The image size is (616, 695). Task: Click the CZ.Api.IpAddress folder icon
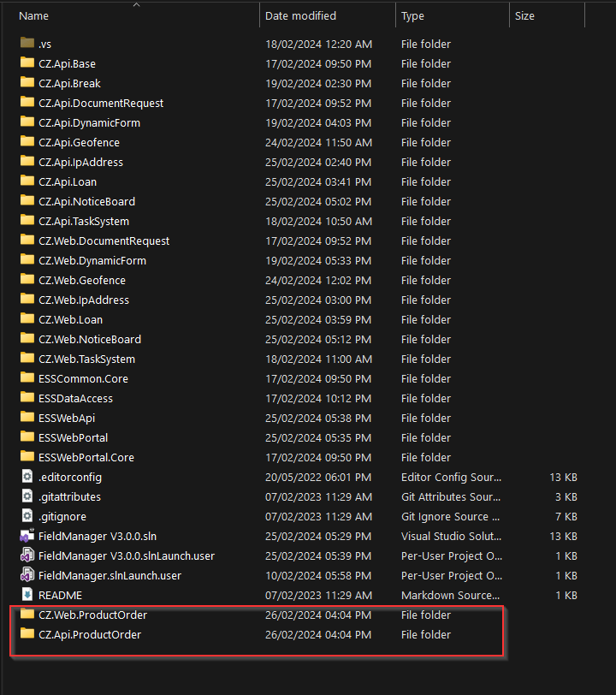27,161
